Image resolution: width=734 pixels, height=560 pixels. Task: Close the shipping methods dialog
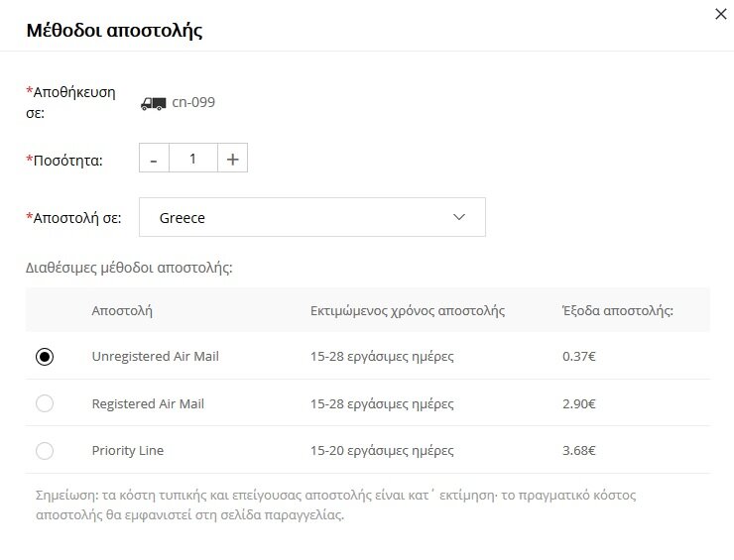pyautogui.click(x=721, y=14)
